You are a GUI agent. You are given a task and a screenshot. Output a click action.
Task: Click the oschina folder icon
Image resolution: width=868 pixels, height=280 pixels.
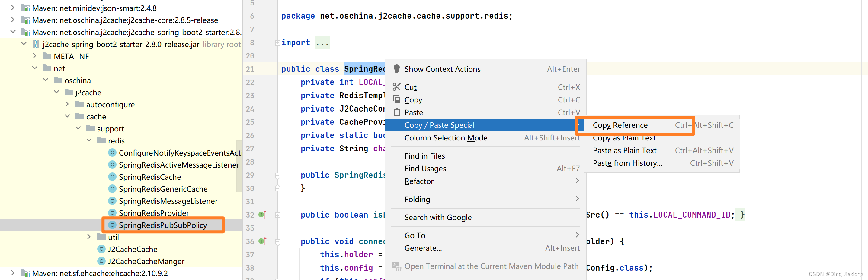click(x=58, y=80)
